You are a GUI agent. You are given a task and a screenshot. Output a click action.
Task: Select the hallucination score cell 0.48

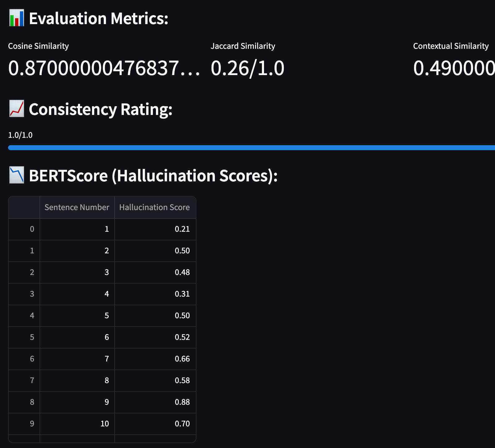pyautogui.click(x=182, y=272)
